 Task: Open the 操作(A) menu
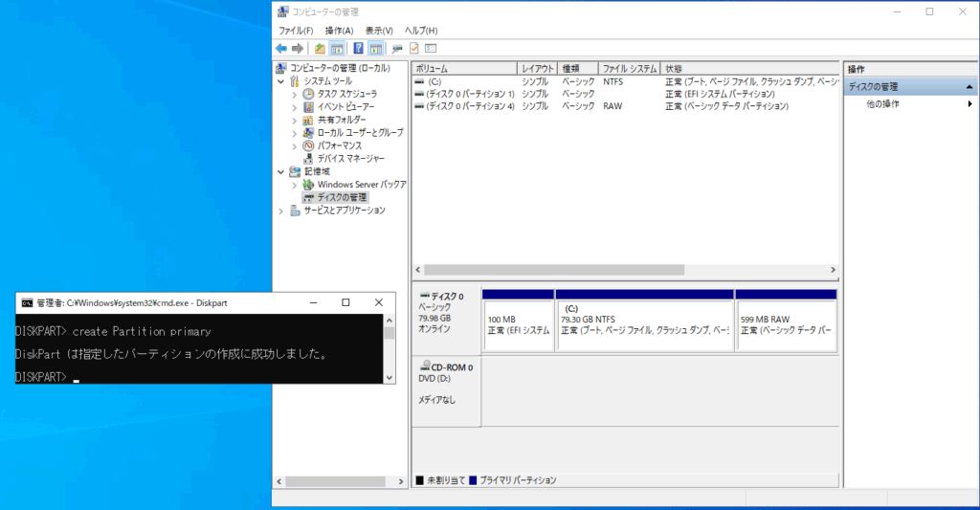coord(339,31)
